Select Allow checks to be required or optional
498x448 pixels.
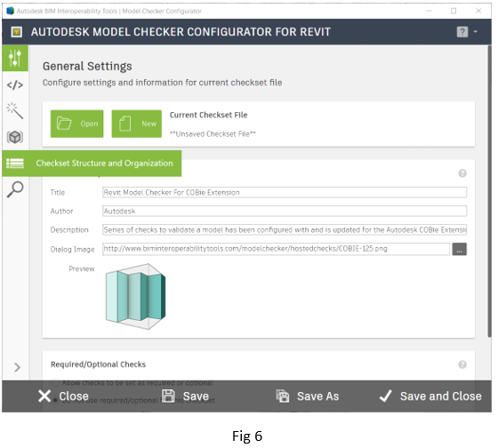55,382
